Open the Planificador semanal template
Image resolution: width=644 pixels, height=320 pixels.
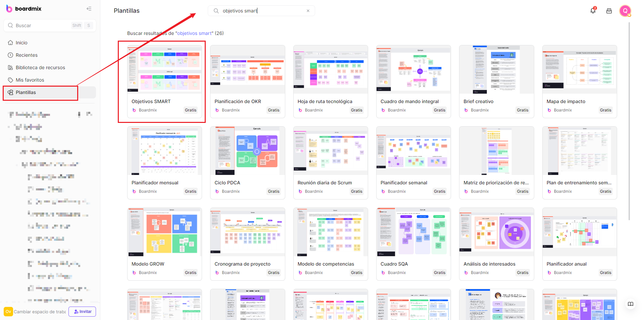[413, 163]
